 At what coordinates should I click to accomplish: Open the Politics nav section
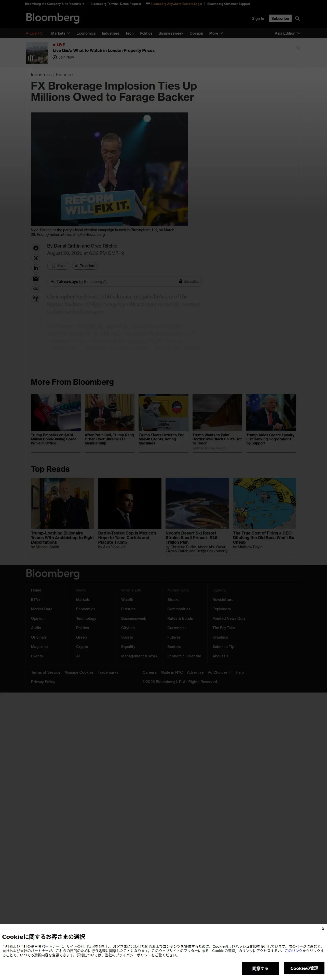pos(146,34)
